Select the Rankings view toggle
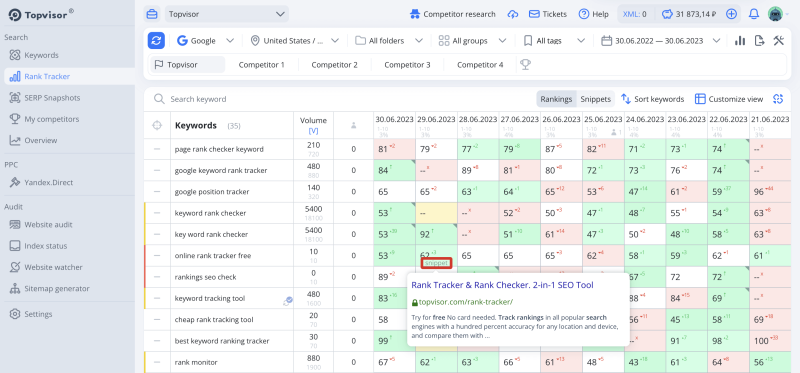 pyautogui.click(x=556, y=99)
